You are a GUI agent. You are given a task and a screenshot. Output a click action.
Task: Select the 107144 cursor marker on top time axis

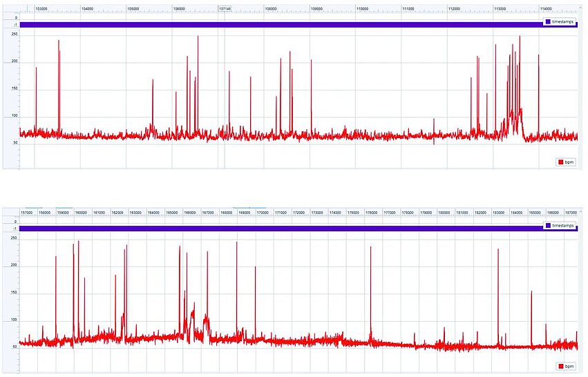(225, 9)
